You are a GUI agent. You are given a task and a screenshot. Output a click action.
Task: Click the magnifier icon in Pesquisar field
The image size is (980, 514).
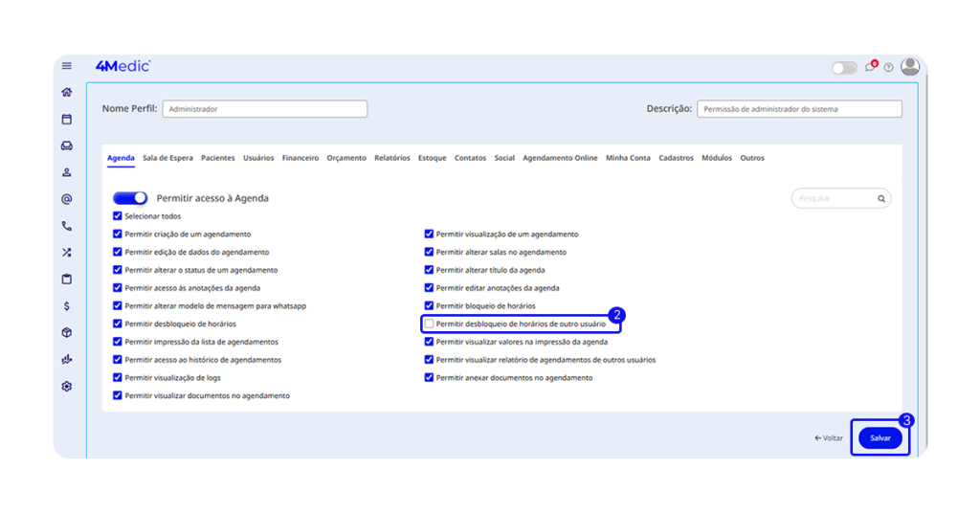[x=881, y=199]
